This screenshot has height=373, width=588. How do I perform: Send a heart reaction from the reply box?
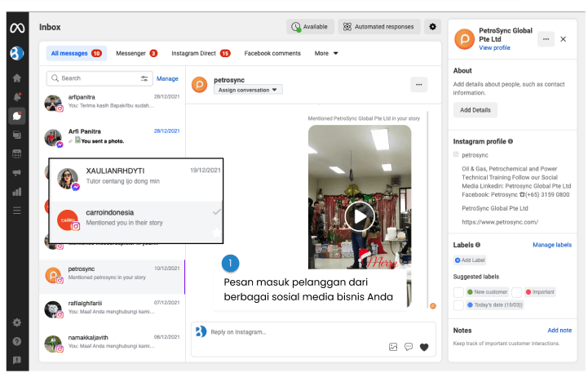click(424, 348)
